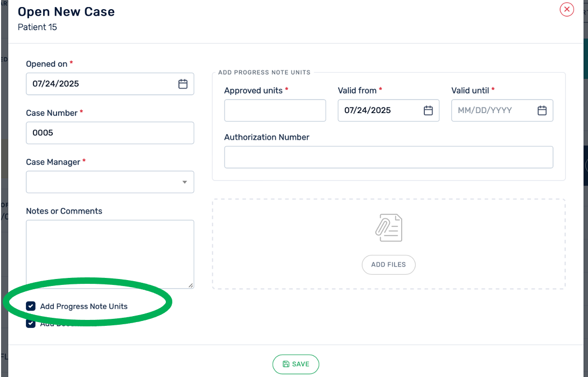Click the Opened on date text 07/24/2025
This screenshot has width=588, height=377.
point(56,84)
